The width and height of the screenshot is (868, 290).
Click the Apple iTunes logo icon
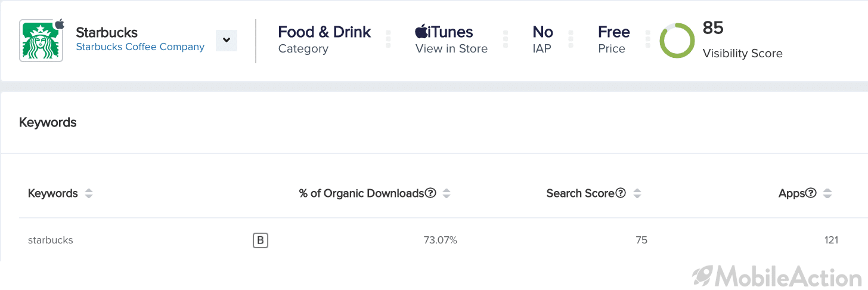click(422, 32)
